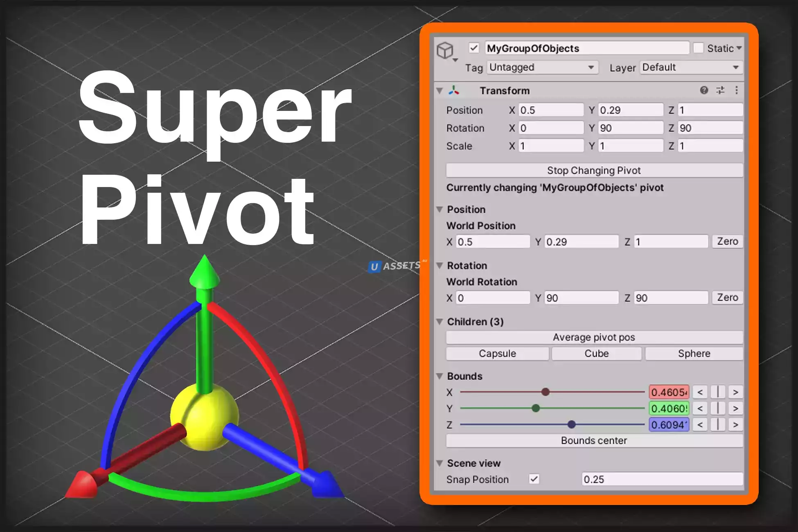Toggle the MyGroupOfObjects active checkbox
The height and width of the screenshot is (532, 798).
[474, 48]
